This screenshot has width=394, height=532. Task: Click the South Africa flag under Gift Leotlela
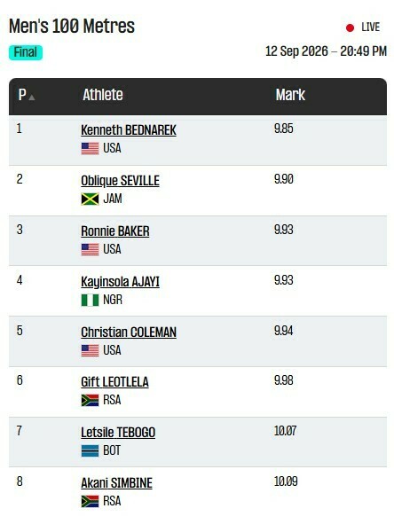(90, 401)
